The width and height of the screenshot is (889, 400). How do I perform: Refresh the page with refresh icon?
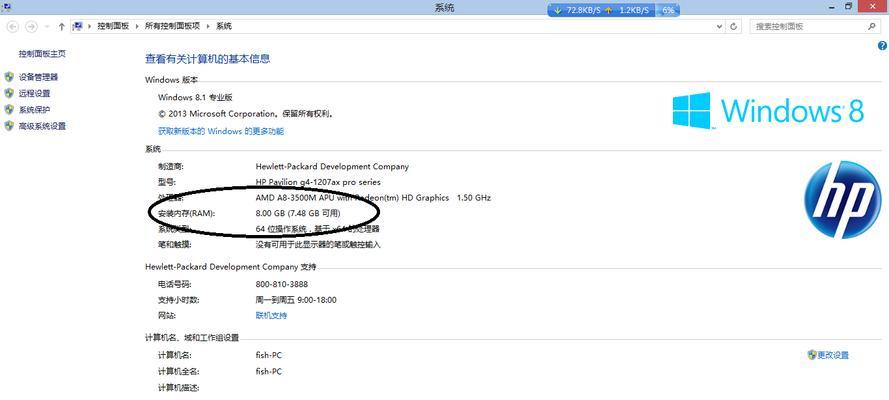(x=734, y=27)
